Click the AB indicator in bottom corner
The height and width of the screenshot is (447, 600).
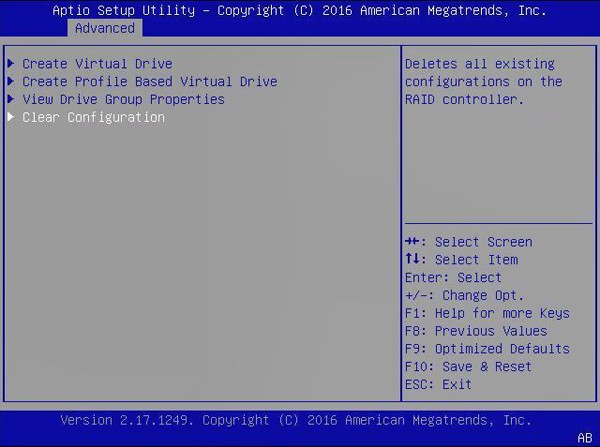pyautogui.click(x=585, y=437)
